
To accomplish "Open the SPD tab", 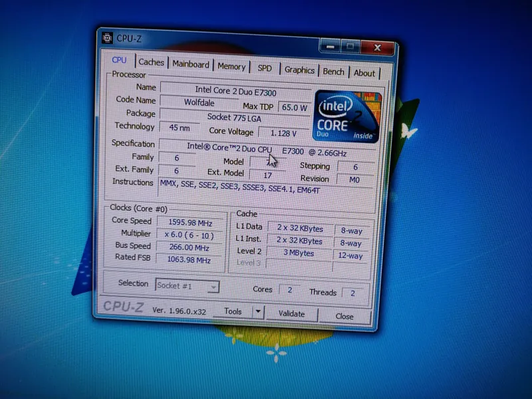I will (x=265, y=68).
